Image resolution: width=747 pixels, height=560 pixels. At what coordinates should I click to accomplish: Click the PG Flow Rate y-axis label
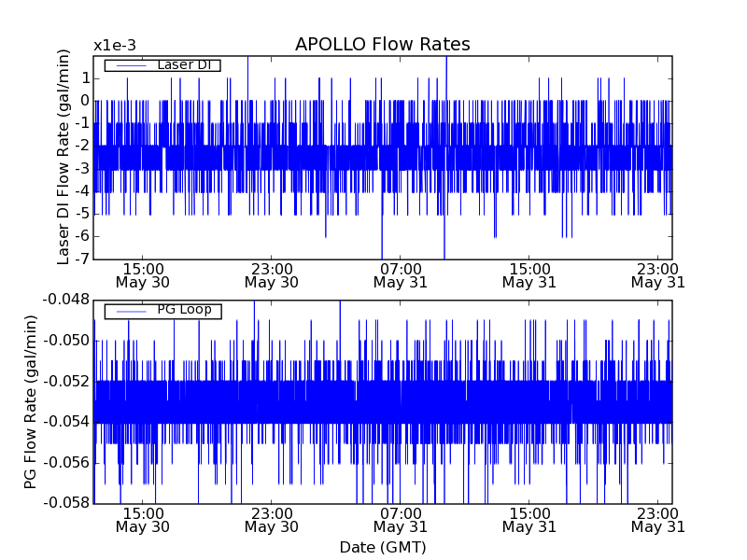30,401
